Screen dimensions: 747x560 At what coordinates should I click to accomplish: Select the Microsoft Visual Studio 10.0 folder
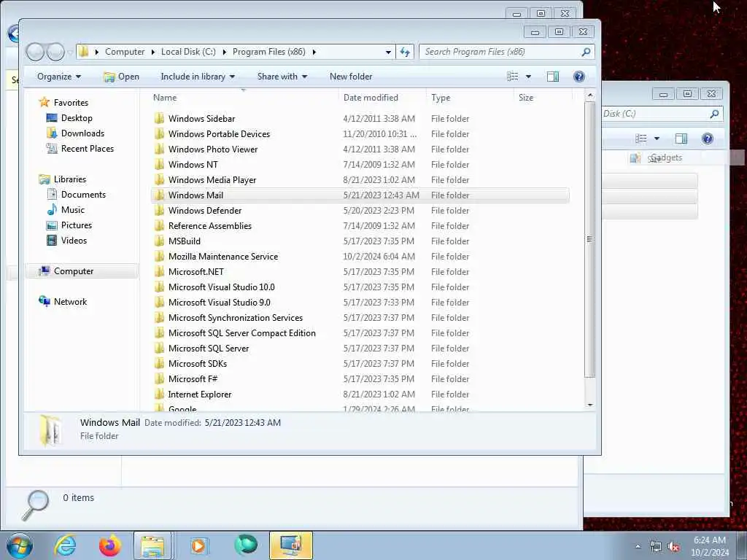point(222,287)
